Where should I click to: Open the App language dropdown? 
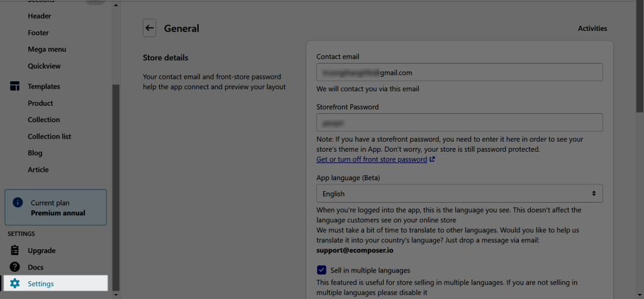pos(460,193)
